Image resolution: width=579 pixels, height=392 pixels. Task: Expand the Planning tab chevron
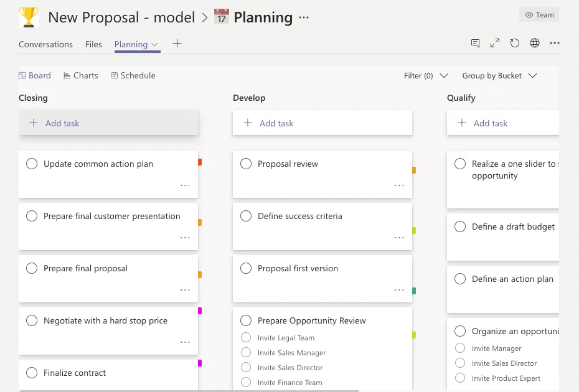click(155, 44)
